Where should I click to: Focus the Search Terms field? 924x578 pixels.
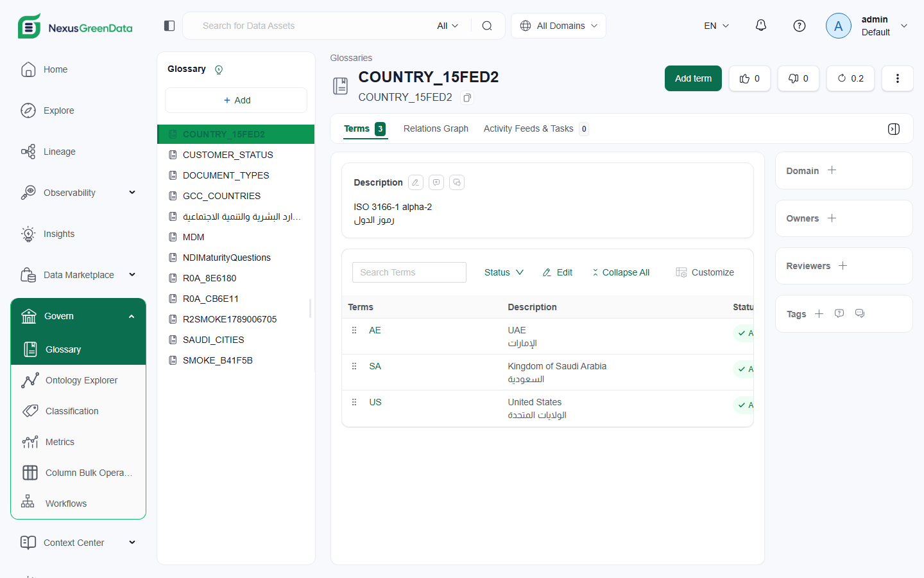(x=409, y=272)
